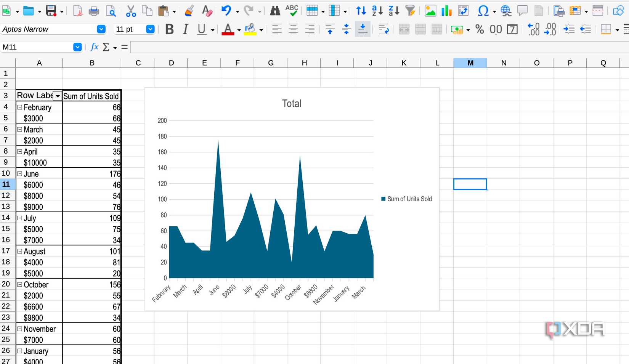This screenshot has height=364, width=629.
Task: Export the spreadsheet as PDF
Action: [x=77, y=11]
